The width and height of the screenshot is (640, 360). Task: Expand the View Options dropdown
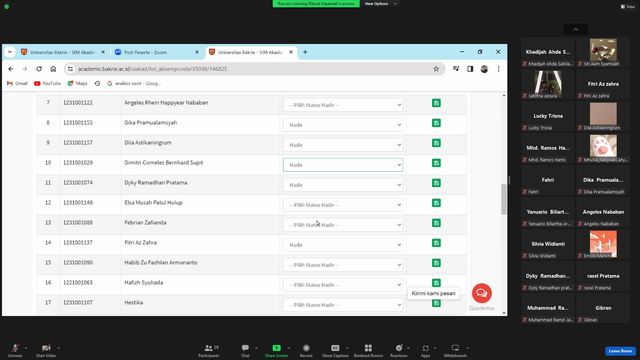380,4
